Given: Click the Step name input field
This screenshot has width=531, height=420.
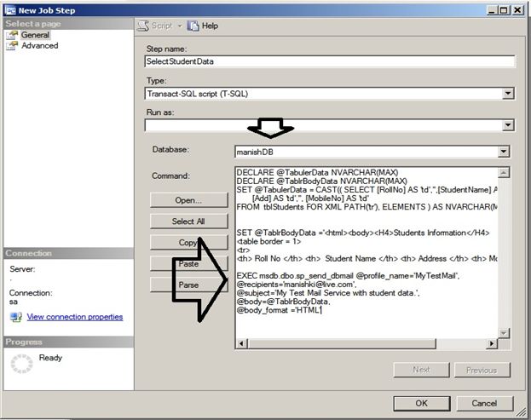Looking at the screenshot, I should 330,61.
